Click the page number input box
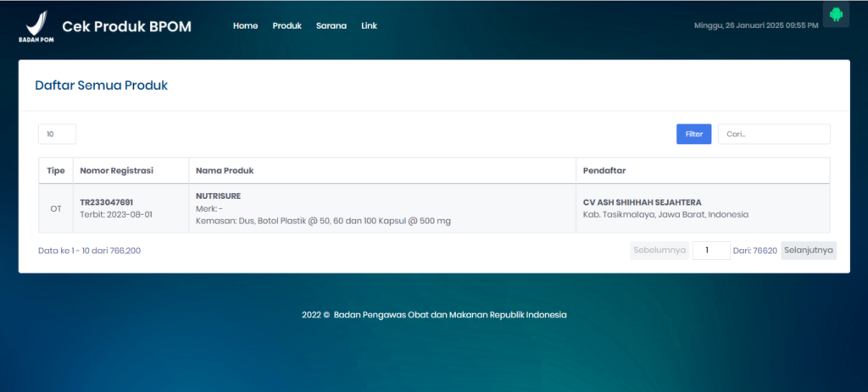This screenshot has height=392, width=868. tap(710, 250)
